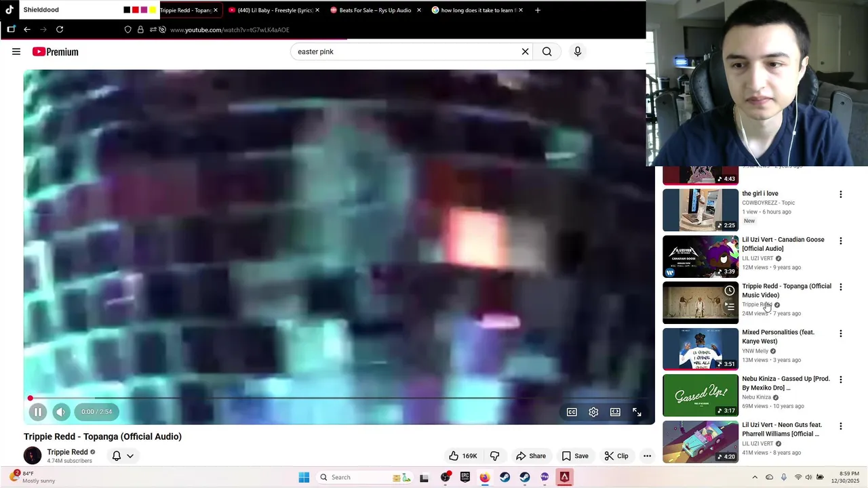Open the clock showing 8:59 PM
The image size is (868, 488).
point(847,477)
